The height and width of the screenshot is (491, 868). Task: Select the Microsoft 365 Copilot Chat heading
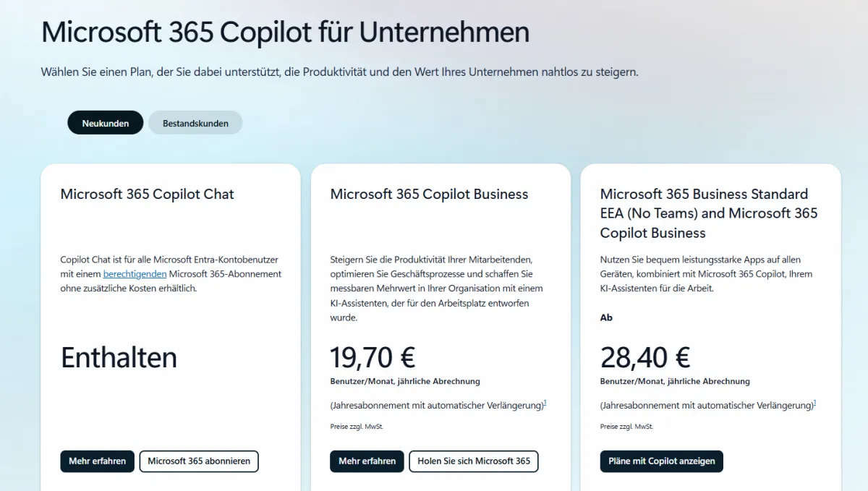click(x=147, y=194)
